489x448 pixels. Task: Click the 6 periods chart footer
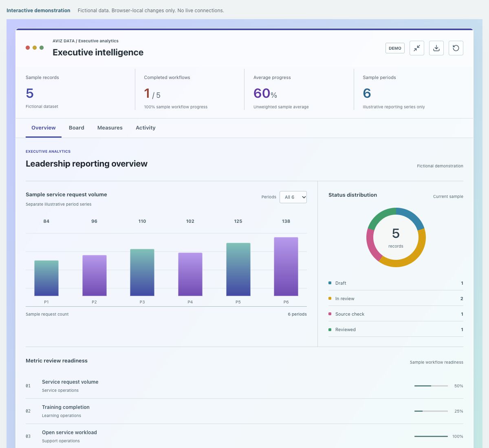[297, 314]
